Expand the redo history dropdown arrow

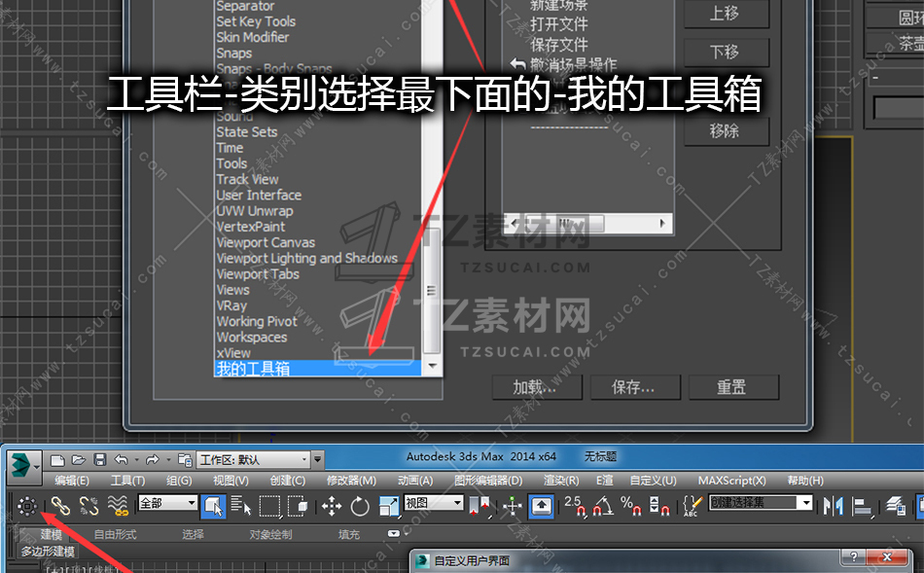point(168,460)
